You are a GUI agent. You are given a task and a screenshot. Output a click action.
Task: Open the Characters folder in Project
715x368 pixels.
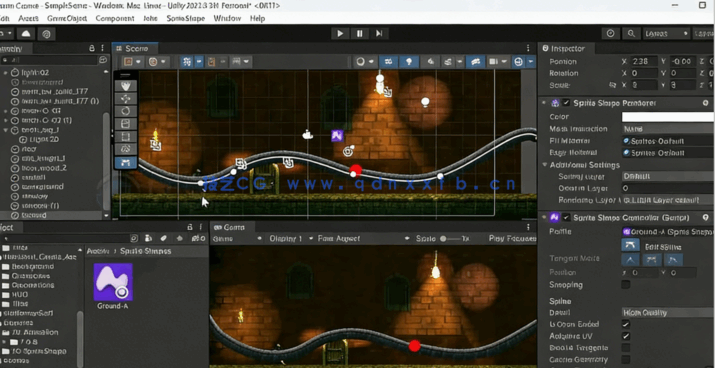click(32, 276)
